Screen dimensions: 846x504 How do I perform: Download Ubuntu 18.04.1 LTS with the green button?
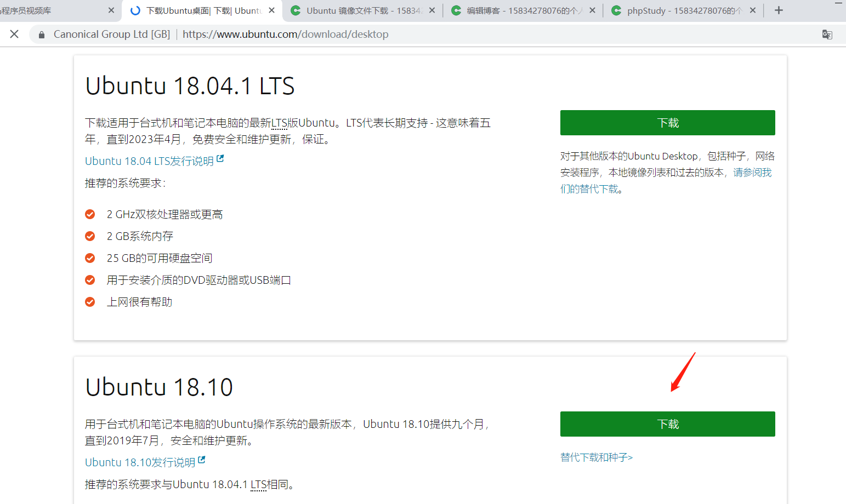click(668, 123)
